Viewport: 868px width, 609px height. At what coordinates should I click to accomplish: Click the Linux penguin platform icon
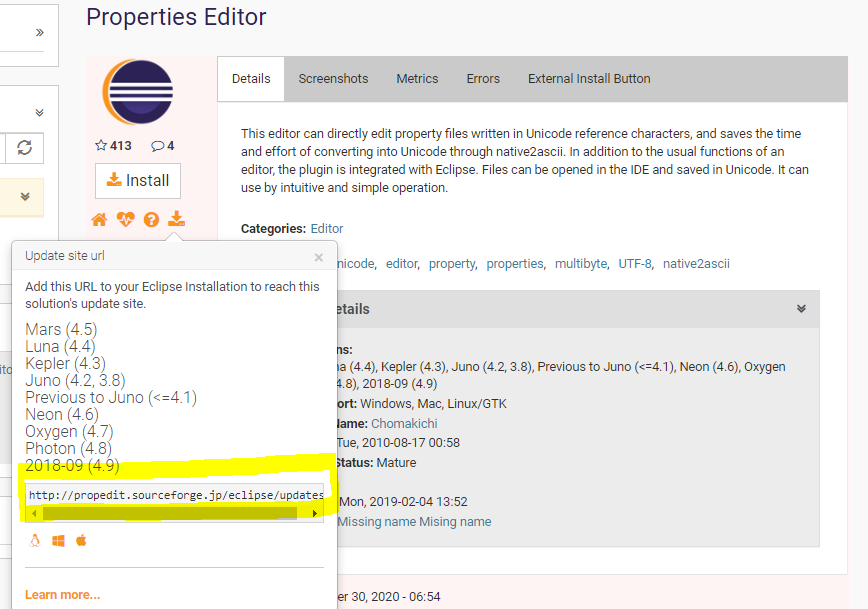click(35, 540)
